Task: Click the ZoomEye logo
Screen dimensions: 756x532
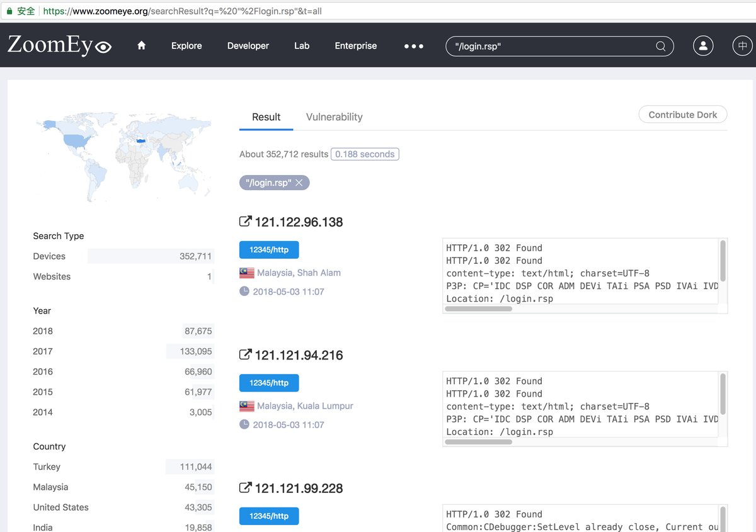Action: 59,45
